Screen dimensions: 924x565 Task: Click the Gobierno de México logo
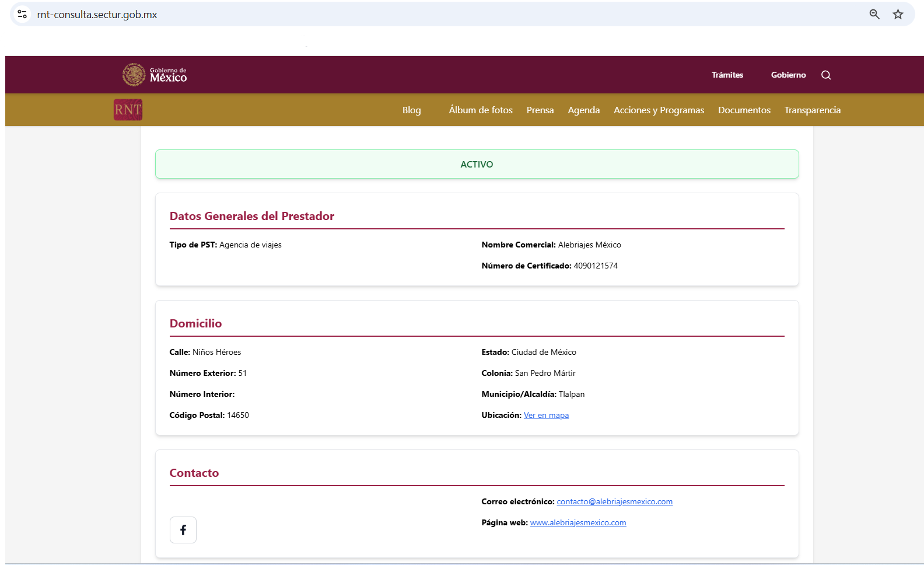click(x=155, y=75)
